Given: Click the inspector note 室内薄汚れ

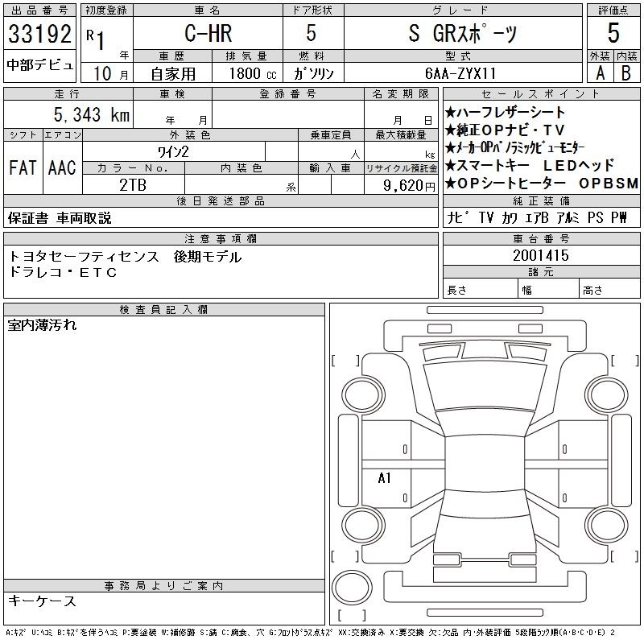Looking at the screenshot, I should (43, 325).
